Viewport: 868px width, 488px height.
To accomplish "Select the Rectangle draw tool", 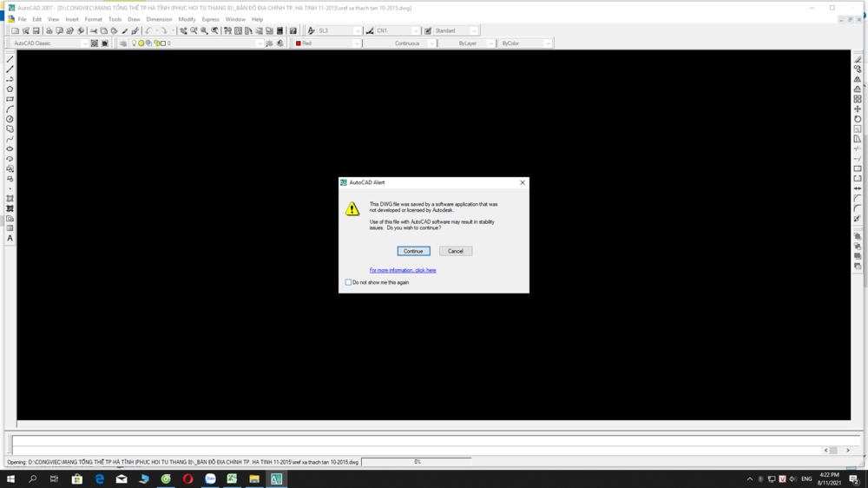I will point(10,99).
